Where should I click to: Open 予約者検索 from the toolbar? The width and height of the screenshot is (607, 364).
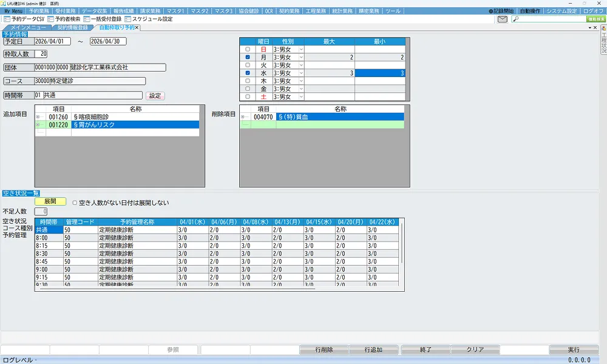[x=64, y=19]
